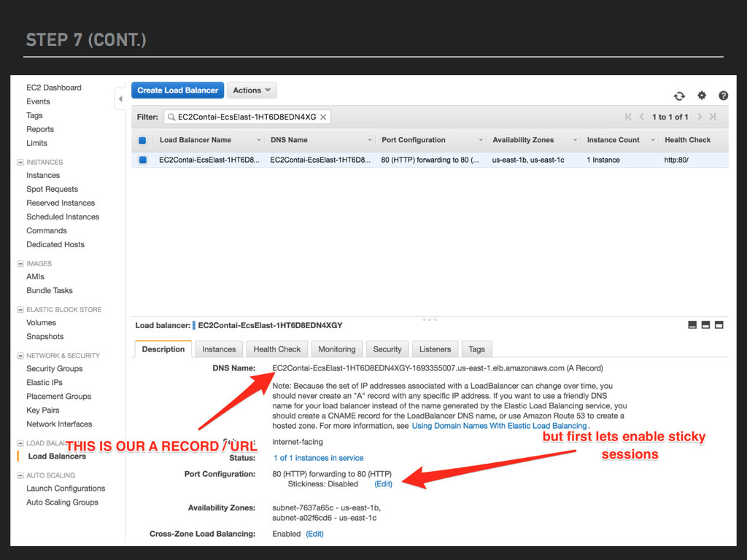Maximize the details pane with the rightmost pane icon
747x560 pixels.
(x=719, y=324)
